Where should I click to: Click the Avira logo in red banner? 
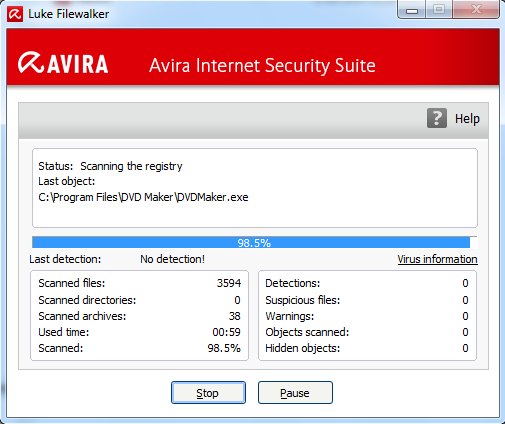(x=63, y=63)
